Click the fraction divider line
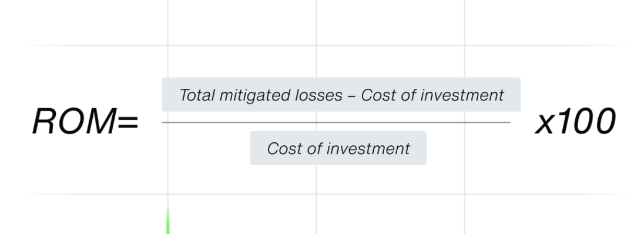The height and width of the screenshot is (234, 644). [x=336, y=122]
